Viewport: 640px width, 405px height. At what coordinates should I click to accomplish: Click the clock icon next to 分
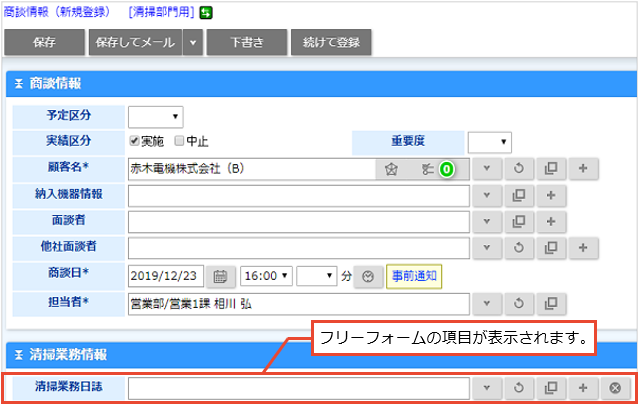click(x=368, y=276)
